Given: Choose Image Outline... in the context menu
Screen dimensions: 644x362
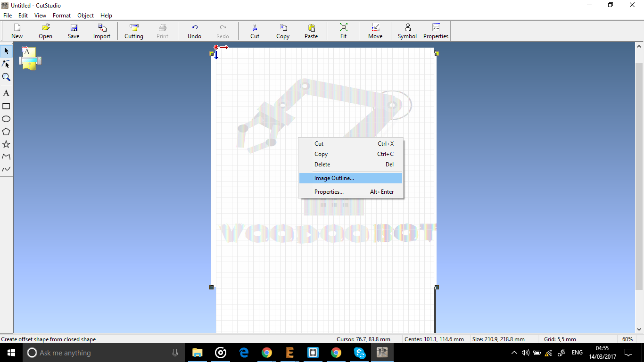Looking at the screenshot, I should pyautogui.click(x=351, y=178).
